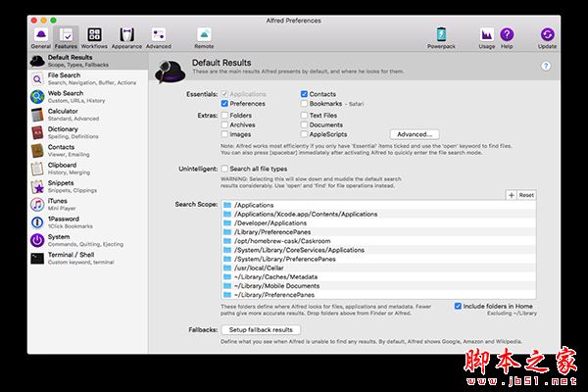Click the Update toolbar icon
This screenshot has height=392, width=588.
[x=547, y=38]
